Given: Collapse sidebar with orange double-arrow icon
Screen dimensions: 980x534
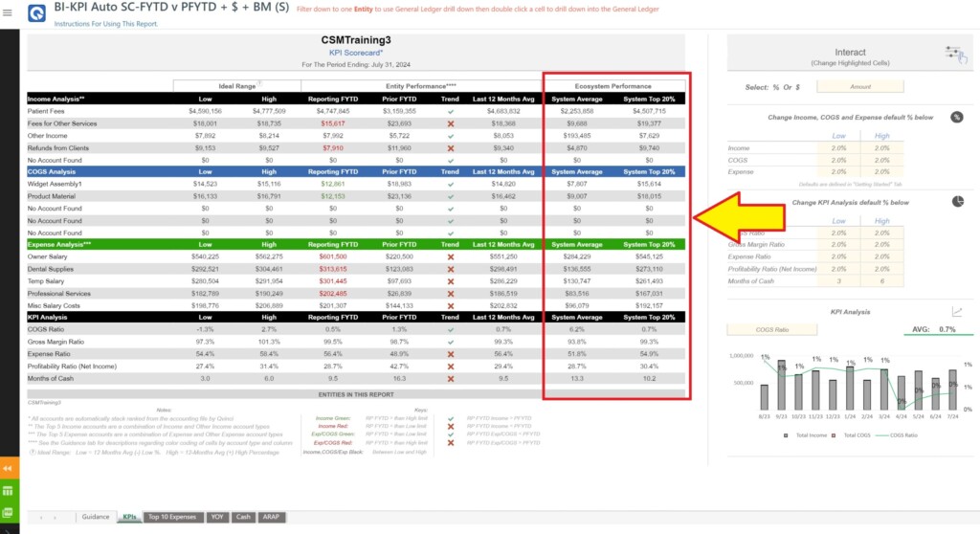Looking at the screenshot, I should click(x=9, y=469).
